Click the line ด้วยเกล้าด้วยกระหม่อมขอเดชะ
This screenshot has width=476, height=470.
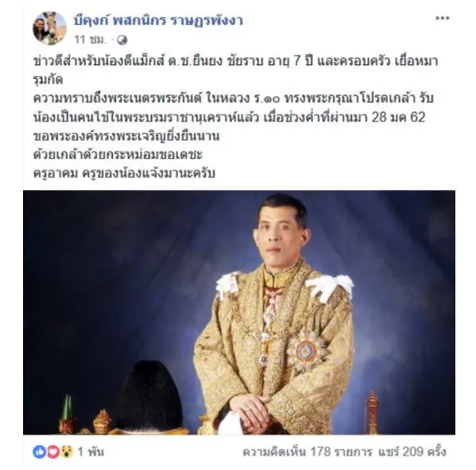[x=118, y=155]
